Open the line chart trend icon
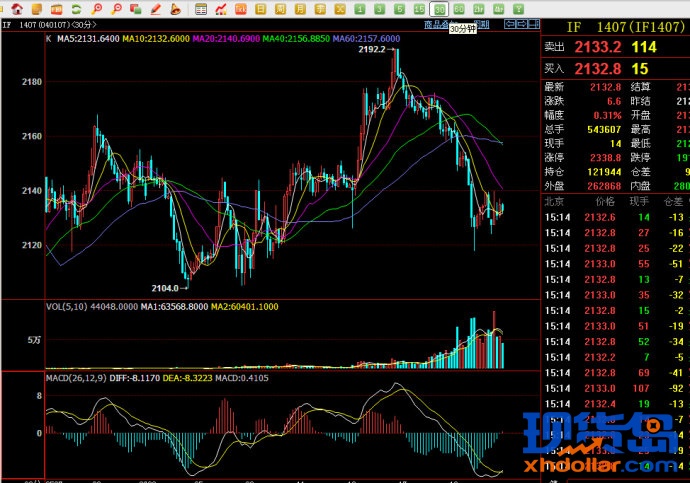690x483 pixels. coord(221,9)
